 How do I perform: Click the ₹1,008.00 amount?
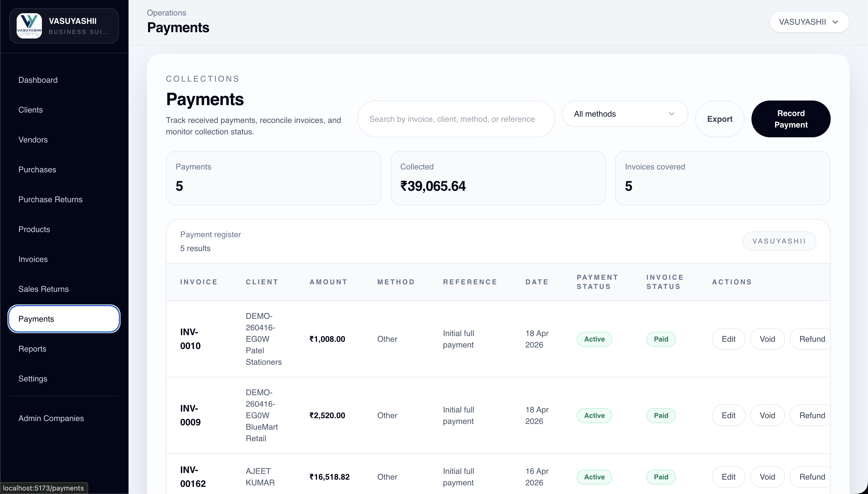click(x=327, y=339)
